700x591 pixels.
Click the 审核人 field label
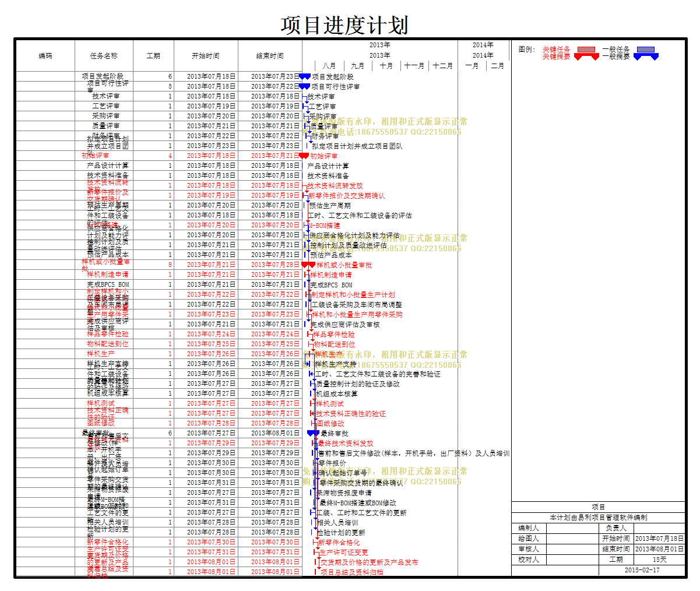pos(529,549)
